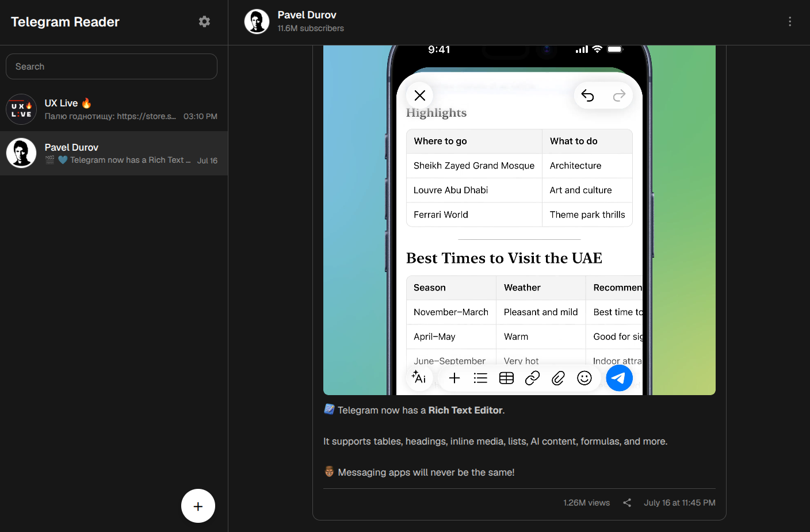This screenshot has width=810, height=532.
Task: Click the memo emoji before 'Telegram now has'
Action: pyautogui.click(x=329, y=409)
